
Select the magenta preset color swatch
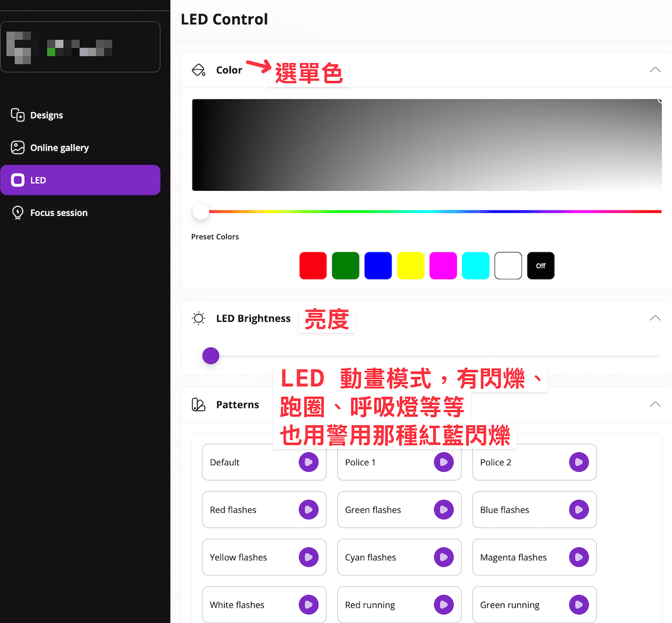point(443,265)
